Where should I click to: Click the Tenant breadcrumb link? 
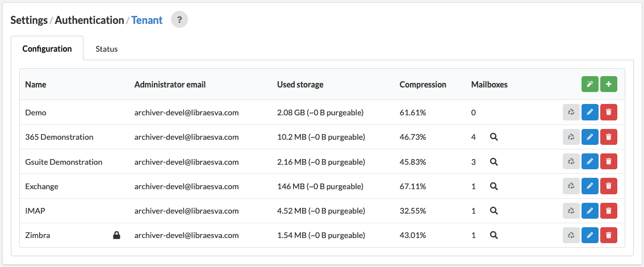click(147, 20)
